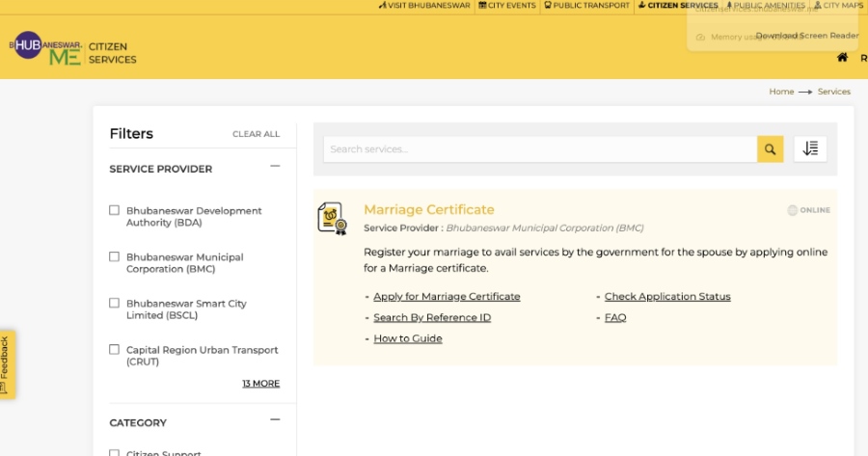This screenshot has width=868, height=456.
Task: Open Visit Bhubaneswar menu item
Action: click(424, 6)
